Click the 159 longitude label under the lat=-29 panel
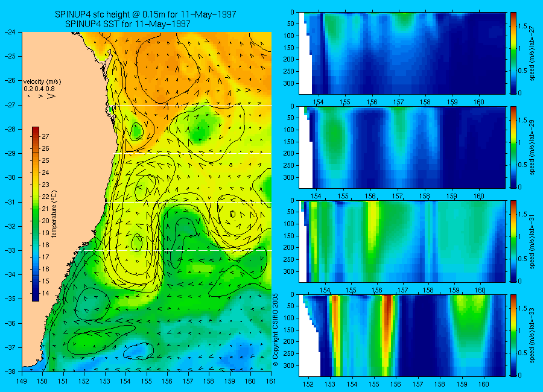 (x=451, y=196)
